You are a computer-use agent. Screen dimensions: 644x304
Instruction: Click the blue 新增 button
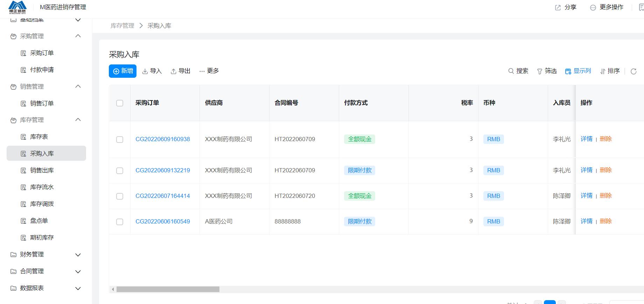point(122,71)
